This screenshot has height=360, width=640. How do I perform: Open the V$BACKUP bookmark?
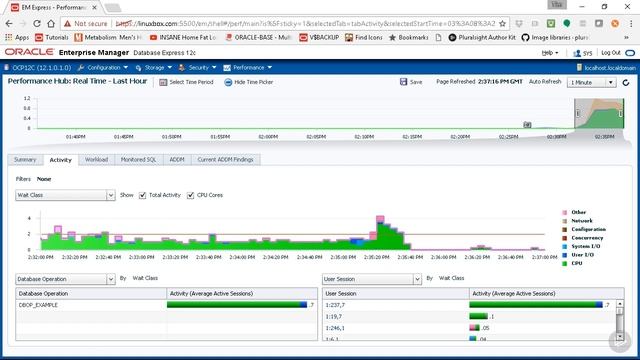tap(319, 38)
